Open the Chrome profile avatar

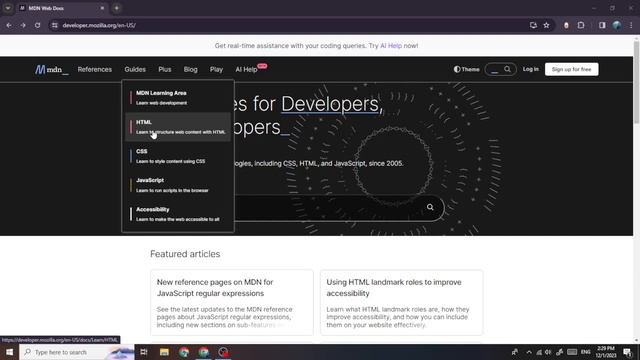(x=617, y=25)
